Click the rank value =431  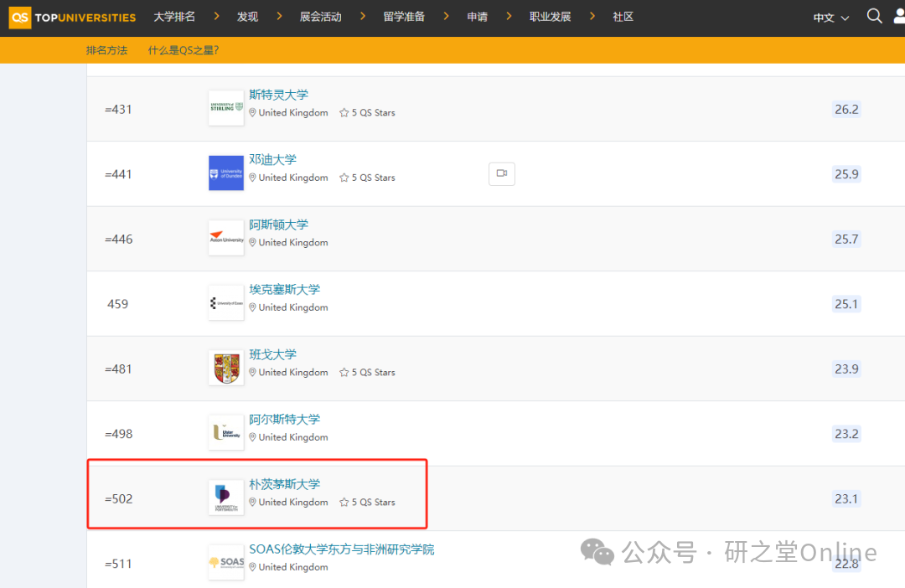click(x=118, y=109)
